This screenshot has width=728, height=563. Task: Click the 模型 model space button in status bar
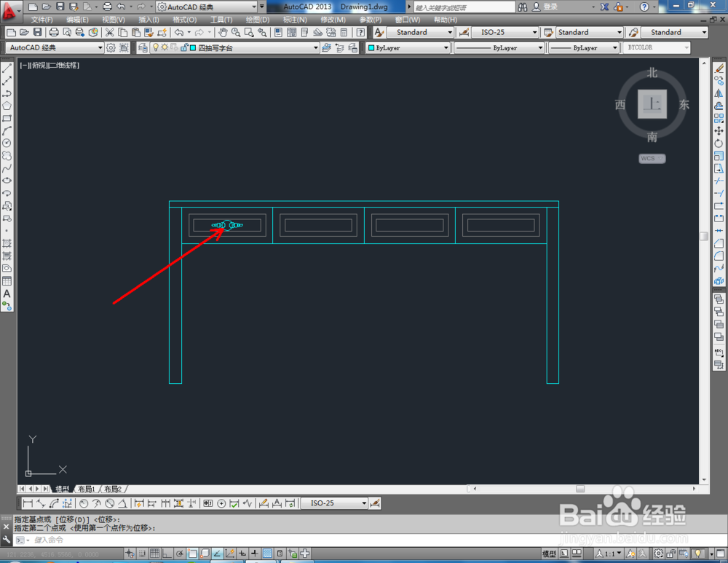coord(549,554)
